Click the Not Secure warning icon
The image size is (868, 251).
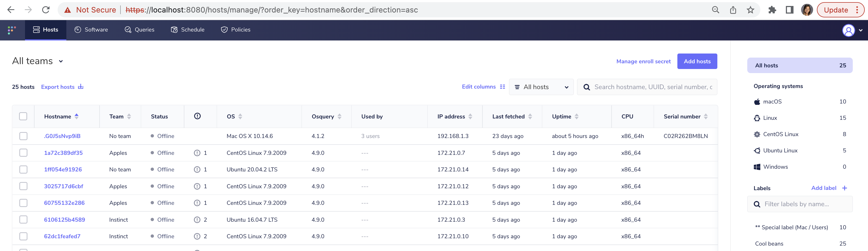pos(68,10)
